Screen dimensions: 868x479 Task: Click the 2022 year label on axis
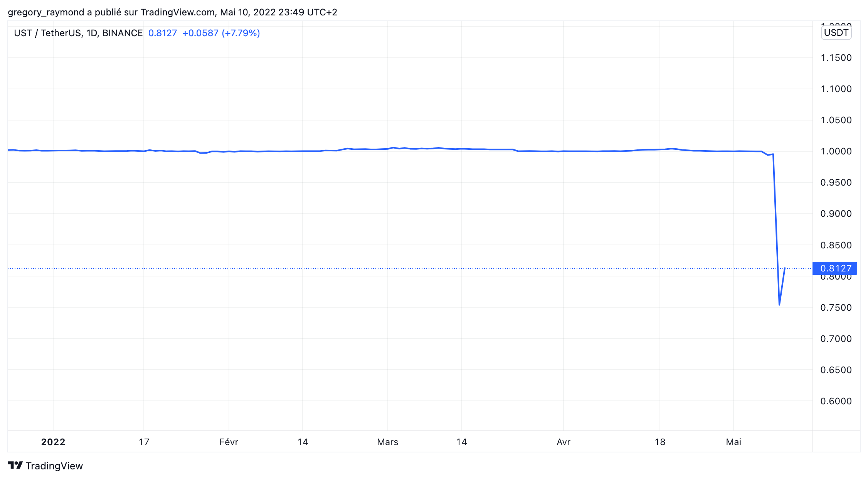[x=53, y=442]
